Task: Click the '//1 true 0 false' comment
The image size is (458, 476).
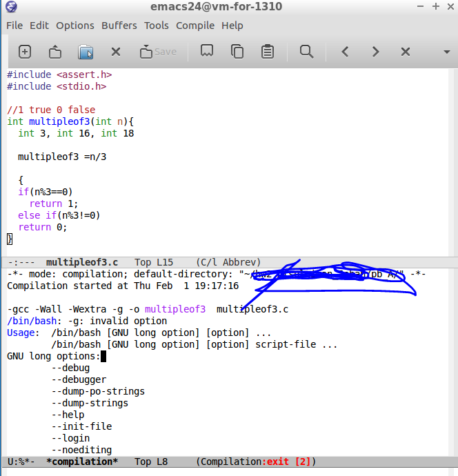Action: coord(51,110)
